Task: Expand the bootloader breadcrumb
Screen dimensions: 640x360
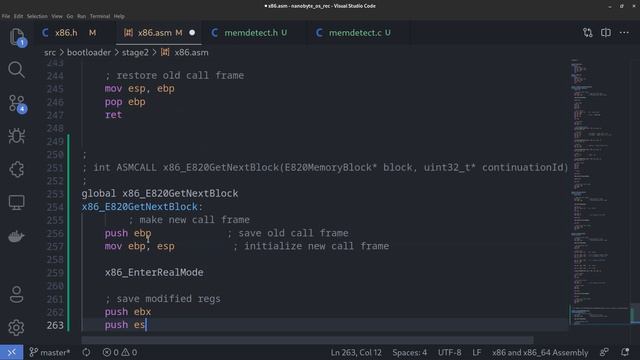Action: 89,53
